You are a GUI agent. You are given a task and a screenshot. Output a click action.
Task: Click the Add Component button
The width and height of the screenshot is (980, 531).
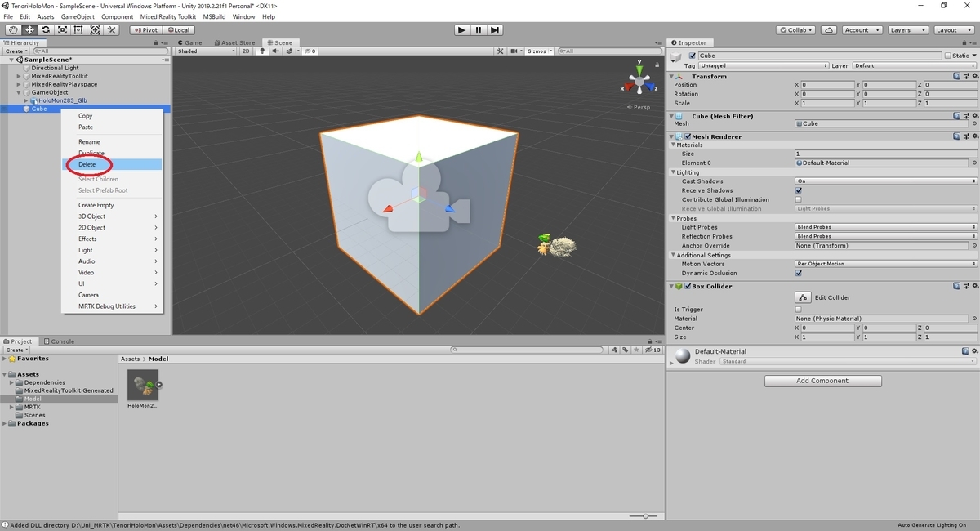pyautogui.click(x=823, y=381)
